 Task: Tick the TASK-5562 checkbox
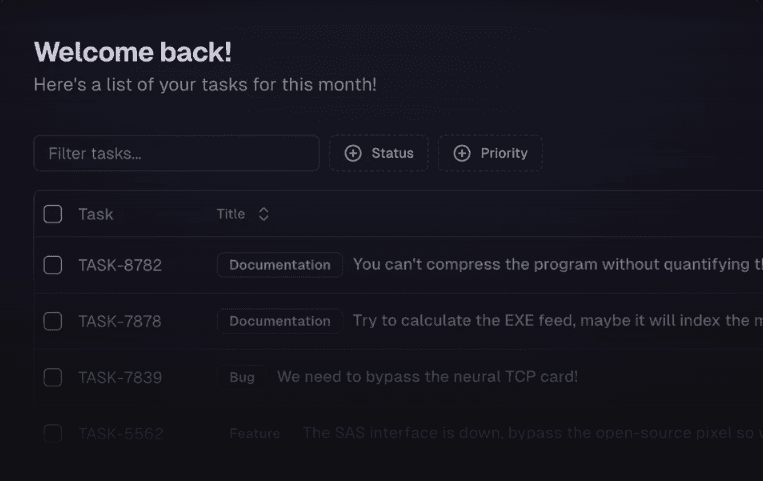[53, 433]
